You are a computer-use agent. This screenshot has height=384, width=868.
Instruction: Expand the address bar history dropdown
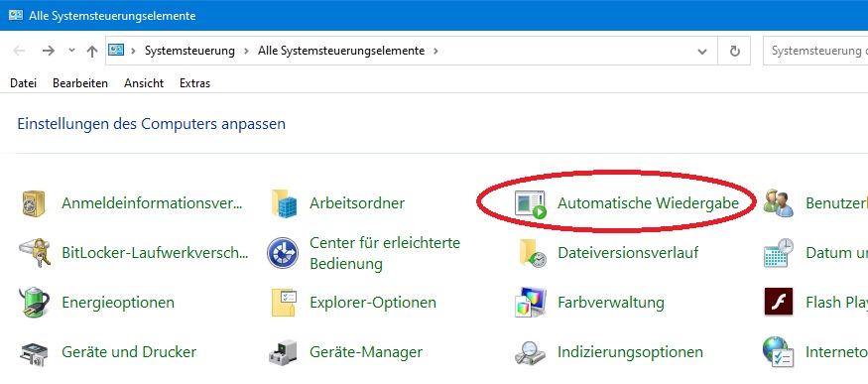click(x=702, y=51)
